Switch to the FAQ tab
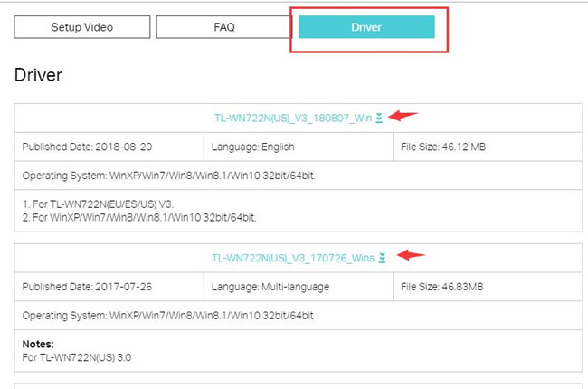588x389 pixels. [x=223, y=27]
